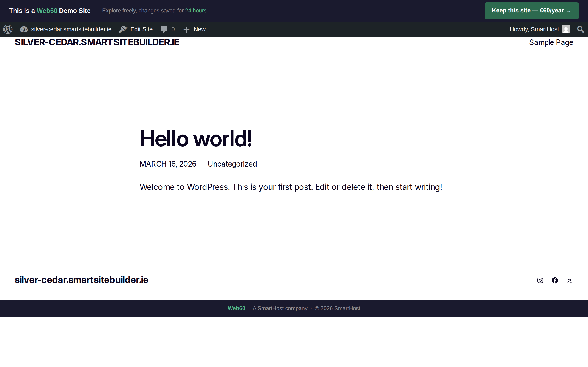Viewport: 588px width, 367px height.
Task: Open the dashboard gauge icon
Action: coord(24,29)
